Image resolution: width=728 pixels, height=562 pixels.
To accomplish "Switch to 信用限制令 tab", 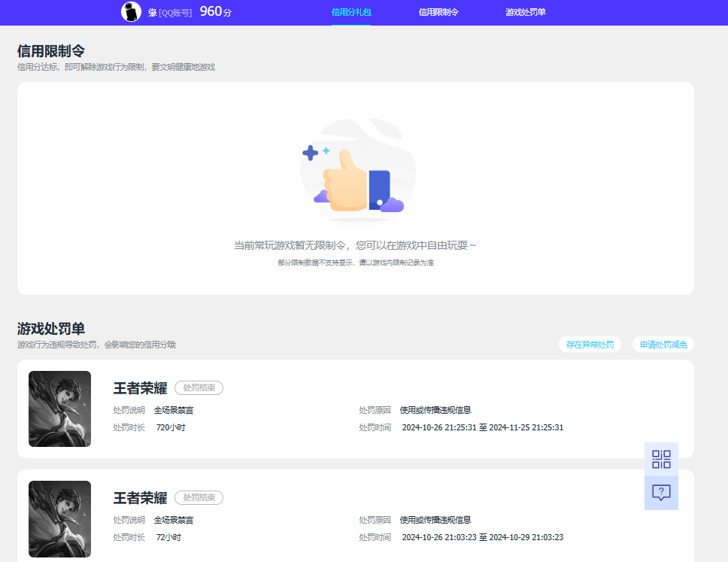I will [438, 12].
